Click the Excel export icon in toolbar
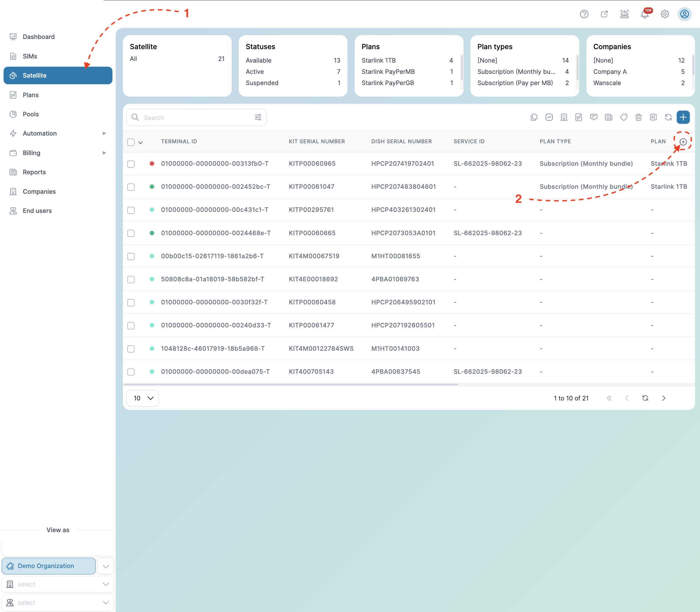 coord(653,117)
